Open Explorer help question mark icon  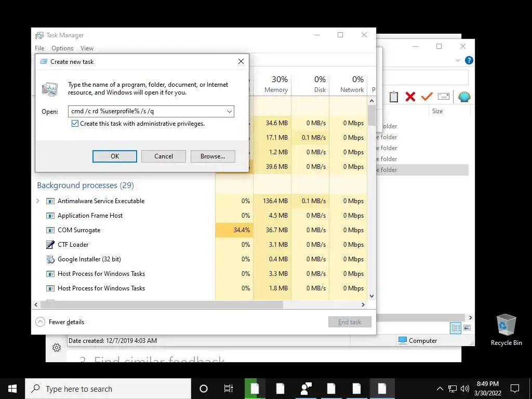[469, 60]
